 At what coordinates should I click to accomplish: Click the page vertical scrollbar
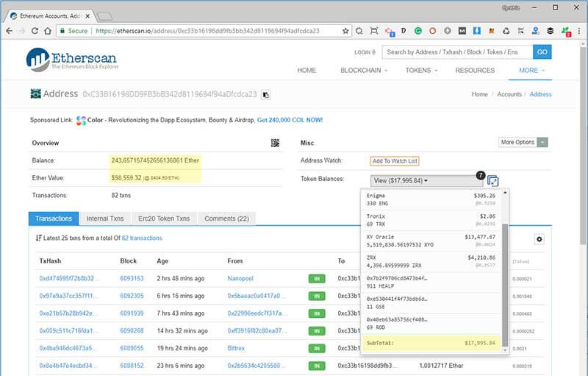[583, 144]
